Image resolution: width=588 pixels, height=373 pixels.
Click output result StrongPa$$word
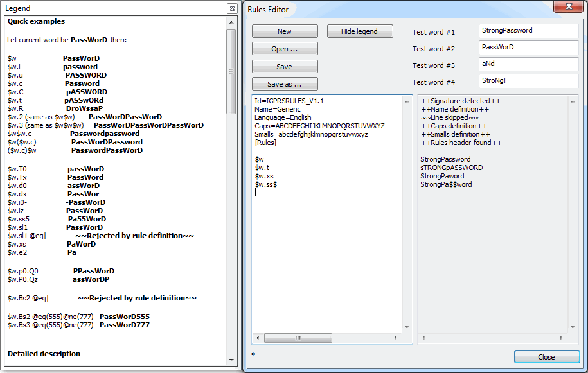(x=446, y=184)
